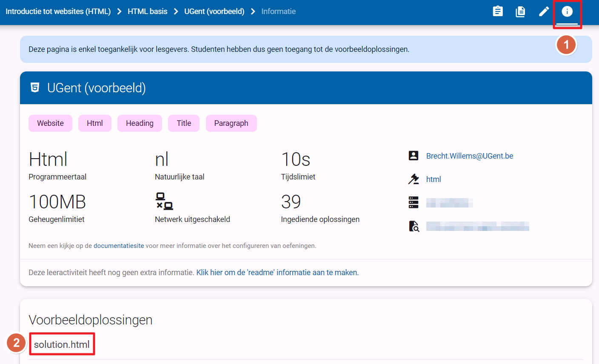
Task: Click the author person icon
Action: tap(414, 156)
